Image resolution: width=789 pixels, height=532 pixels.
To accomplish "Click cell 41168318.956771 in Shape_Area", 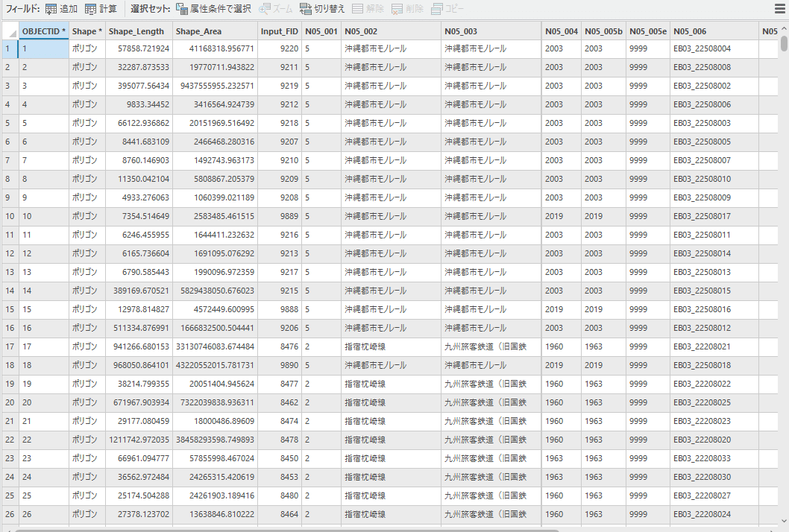I will coord(215,48).
